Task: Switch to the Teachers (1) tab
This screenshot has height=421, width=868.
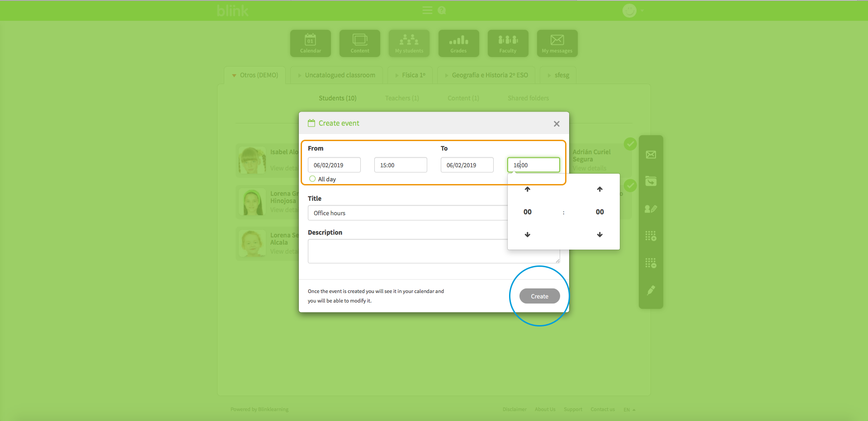Action: (402, 98)
